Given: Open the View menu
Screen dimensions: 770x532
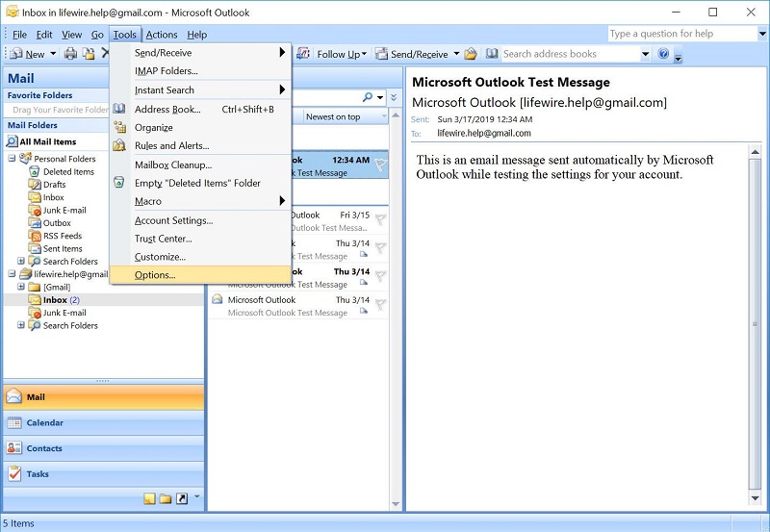Looking at the screenshot, I should click(71, 35).
